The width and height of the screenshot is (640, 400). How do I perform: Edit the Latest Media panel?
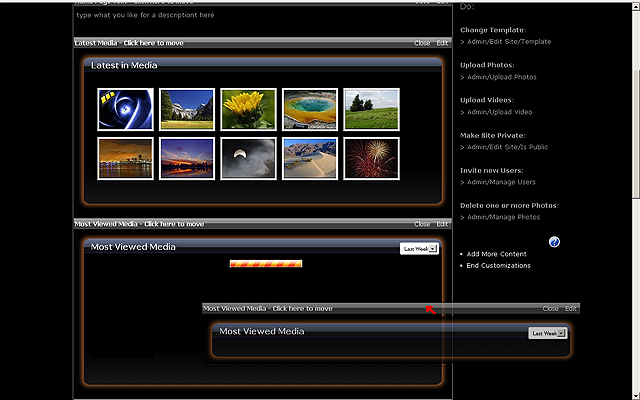[442, 43]
